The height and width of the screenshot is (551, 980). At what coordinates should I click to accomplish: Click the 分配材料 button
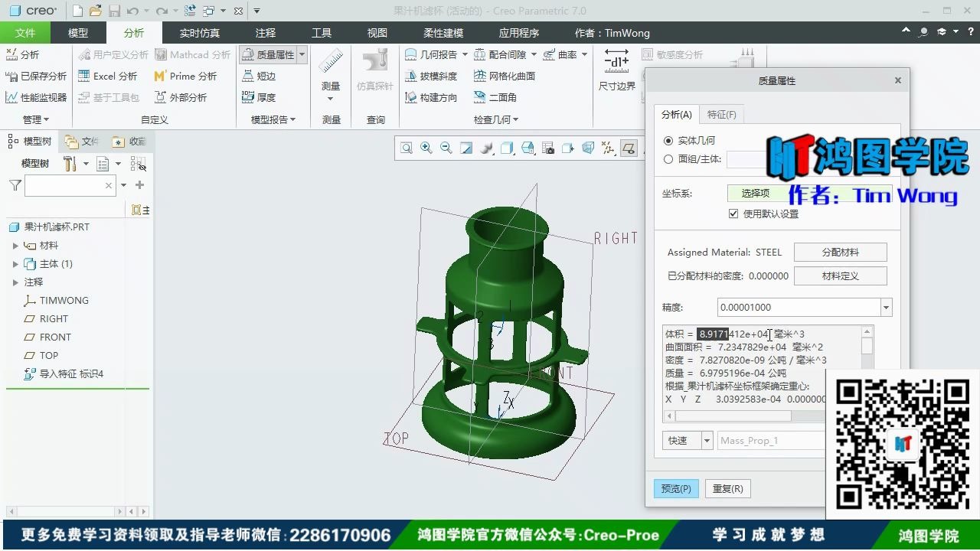[x=840, y=252]
